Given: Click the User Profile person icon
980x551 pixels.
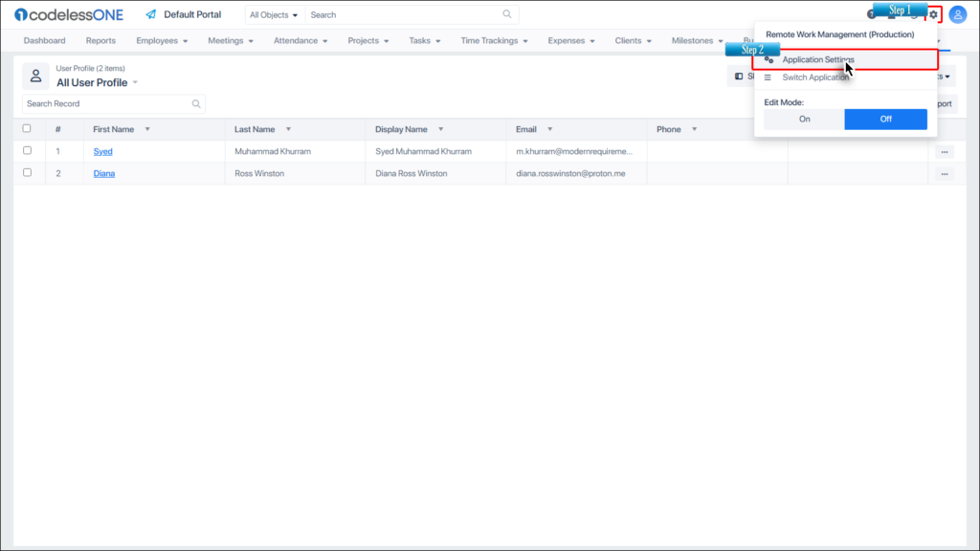Looking at the screenshot, I should (x=35, y=77).
